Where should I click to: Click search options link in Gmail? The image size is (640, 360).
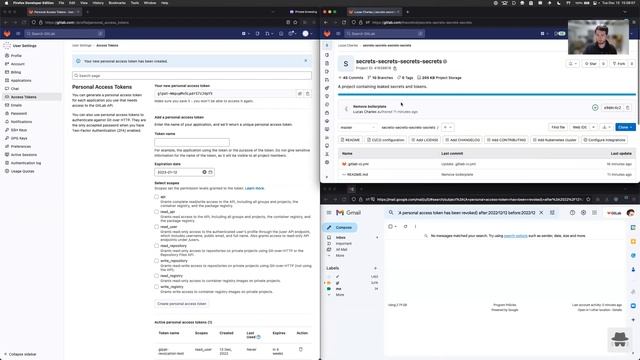coord(516,236)
